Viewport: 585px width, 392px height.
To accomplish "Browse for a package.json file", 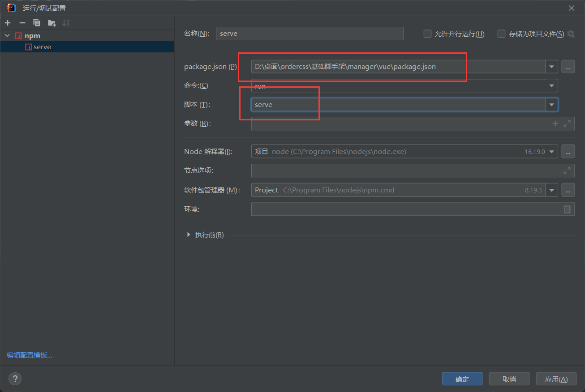I will click(x=568, y=66).
